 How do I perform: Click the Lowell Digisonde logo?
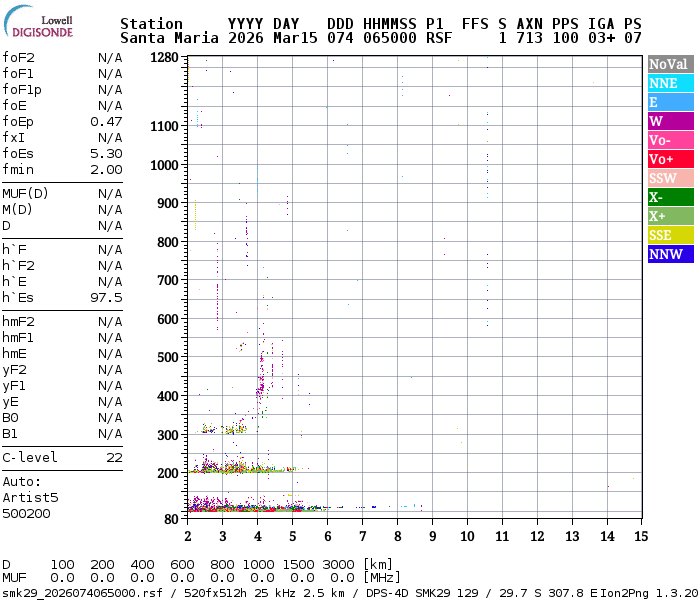pos(38,22)
